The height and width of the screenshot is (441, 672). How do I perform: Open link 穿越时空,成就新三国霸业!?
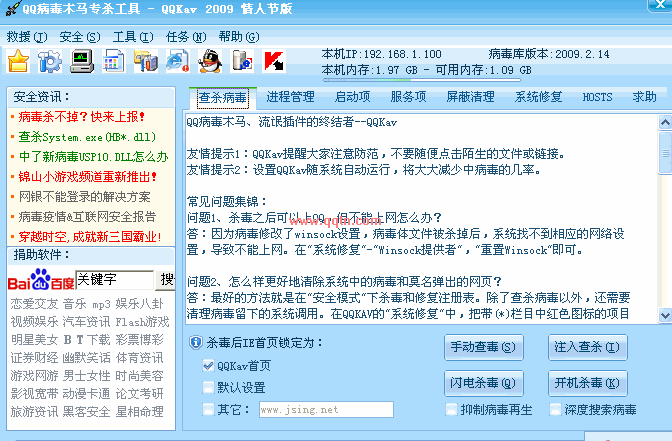point(90,237)
